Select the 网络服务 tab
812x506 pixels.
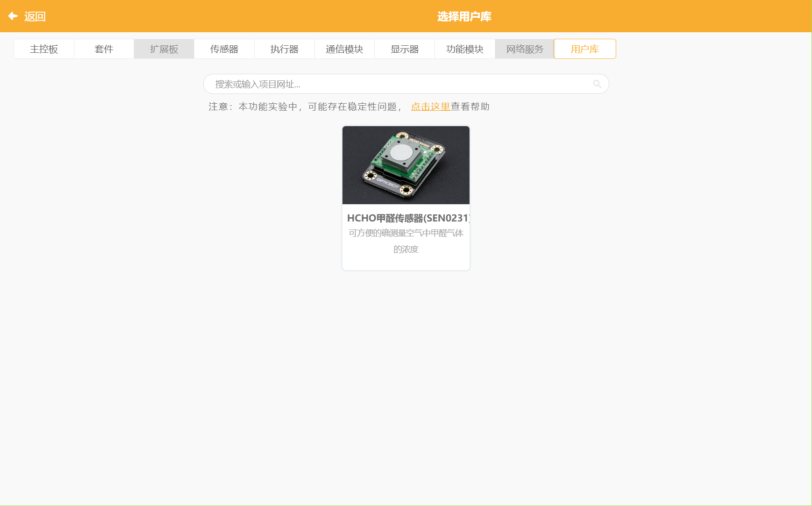pyautogui.click(x=525, y=49)
